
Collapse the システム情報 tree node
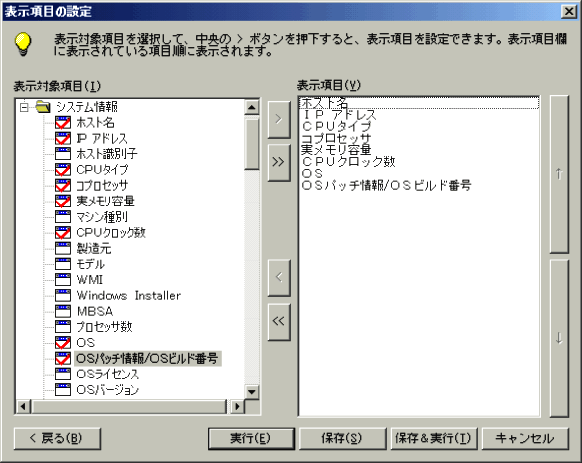[x=24, y=107]
